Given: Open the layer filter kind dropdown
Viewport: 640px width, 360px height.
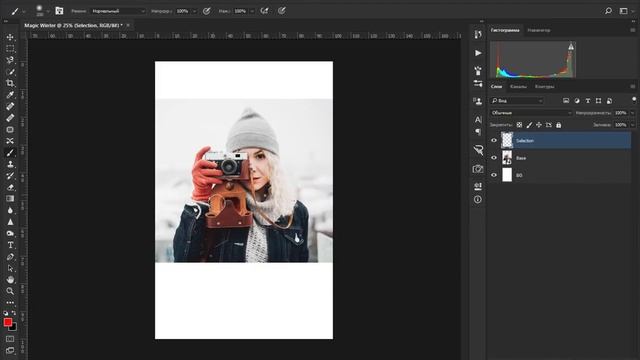Looking at the screenshot, I should [x=517, y=100].
